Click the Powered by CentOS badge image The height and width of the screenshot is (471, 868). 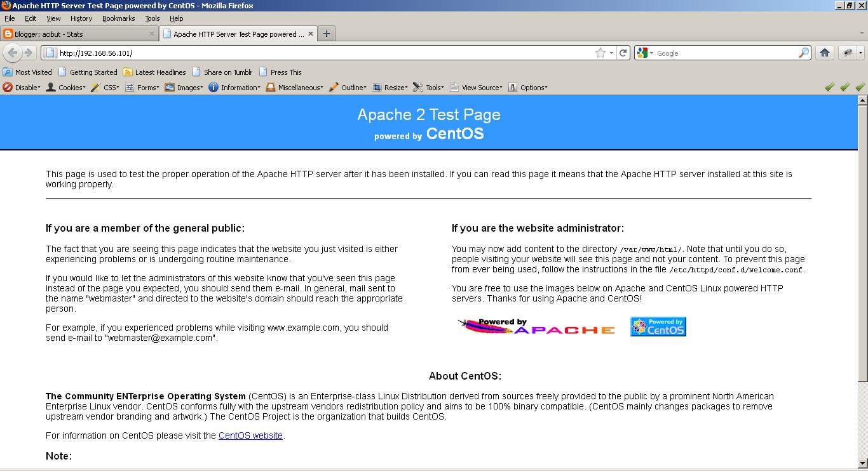click(x=658, y=326)
